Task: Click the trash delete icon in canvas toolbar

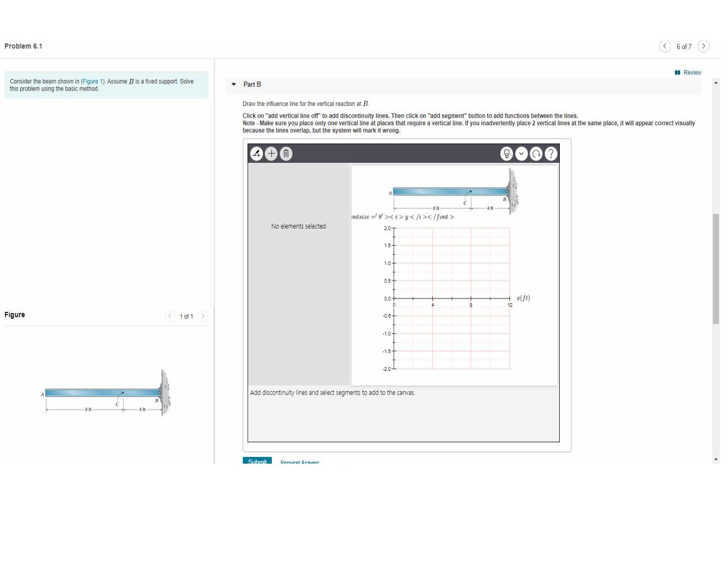Action: tap(286, 154)
